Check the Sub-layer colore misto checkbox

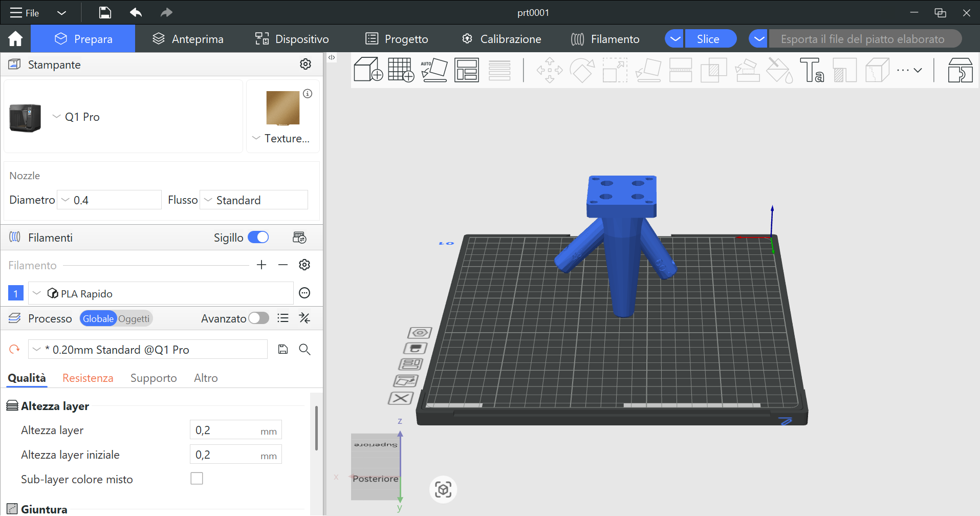[197, 479]
